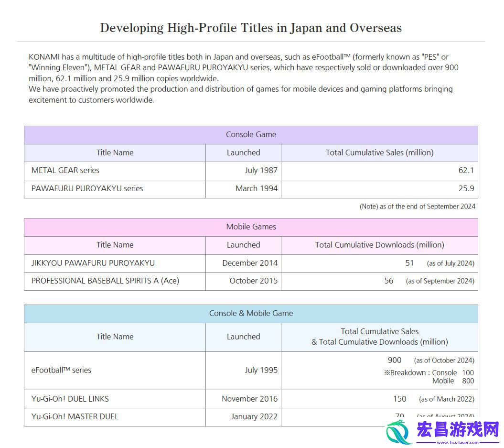Click '(as of September 2024)' annotation
This screenshot has width=504, height=448.
pos(440,281)
